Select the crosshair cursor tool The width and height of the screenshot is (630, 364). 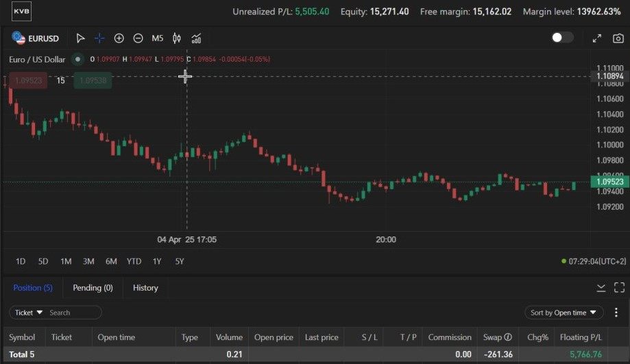pyautogui.click(x=99, y=38)
